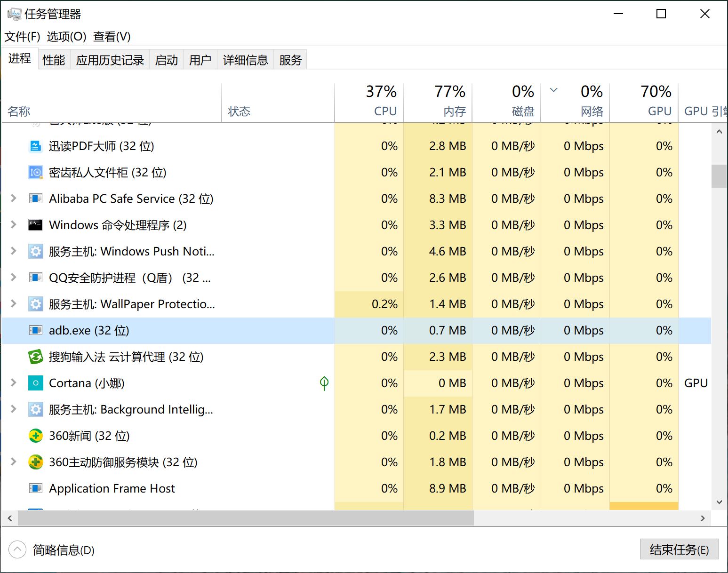Click the 服务主机 Background Intellig gear icon
The width and height of the screenshot is (728, 573).
click(35, 410)
